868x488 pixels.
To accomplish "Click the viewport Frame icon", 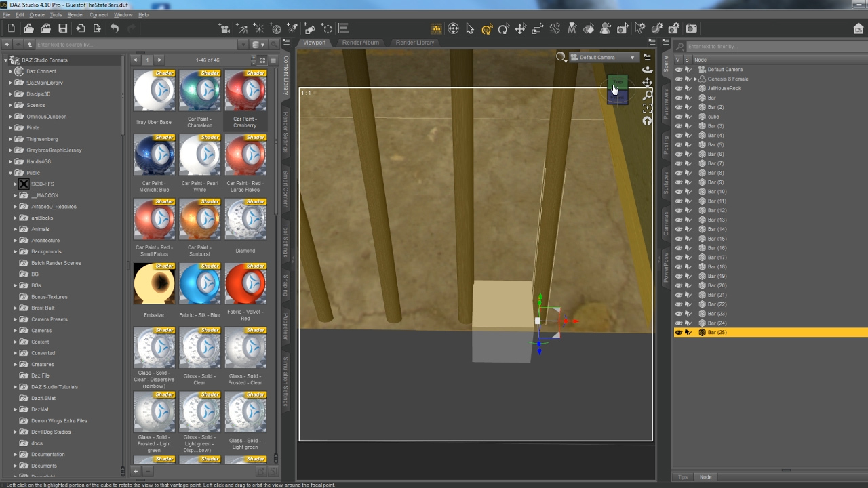I will coord(647,108).
